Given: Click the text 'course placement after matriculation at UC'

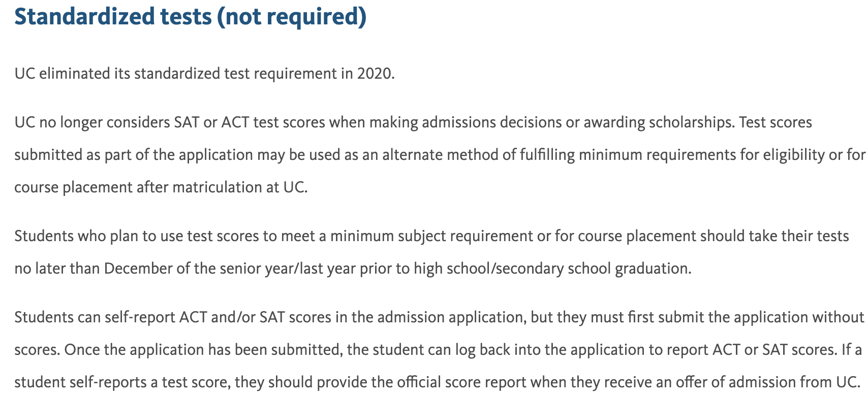Looking at the screenshot, I should click(x=160, y=187).
